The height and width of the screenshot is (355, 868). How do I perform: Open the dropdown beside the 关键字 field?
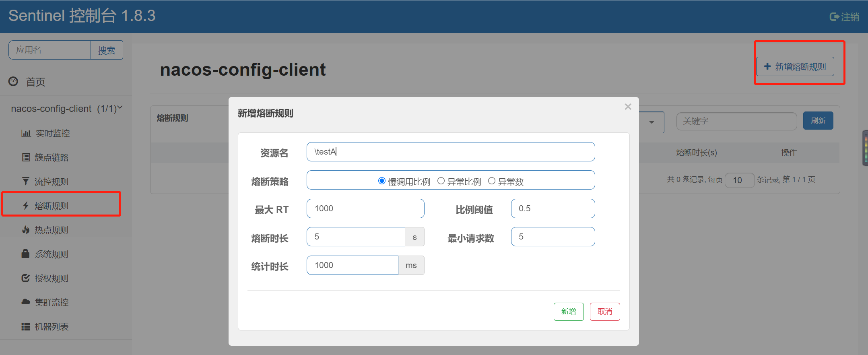[652, 122]
